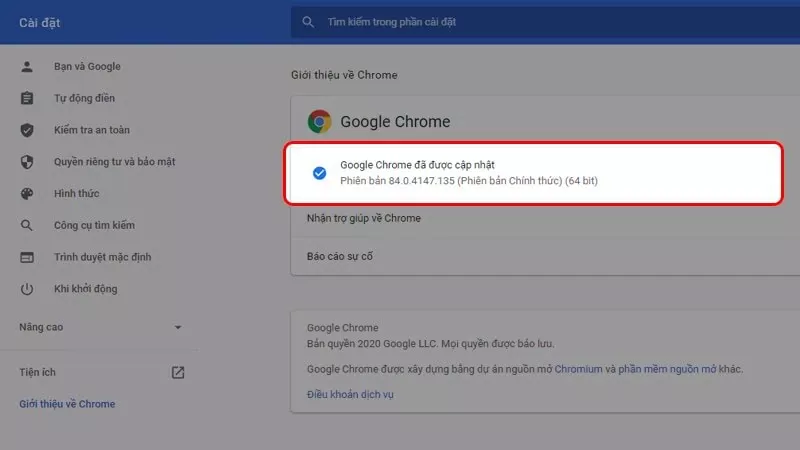Click the Giới thiệu về Chrome page heading
The height and width of the screenshot is (450, 800).
344,75
